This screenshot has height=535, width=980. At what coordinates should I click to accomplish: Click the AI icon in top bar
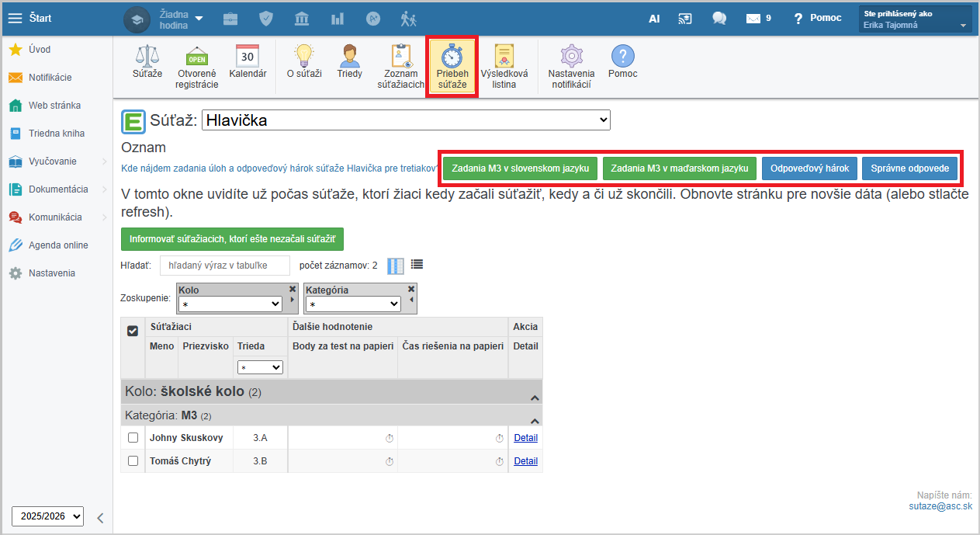(654, 18)
